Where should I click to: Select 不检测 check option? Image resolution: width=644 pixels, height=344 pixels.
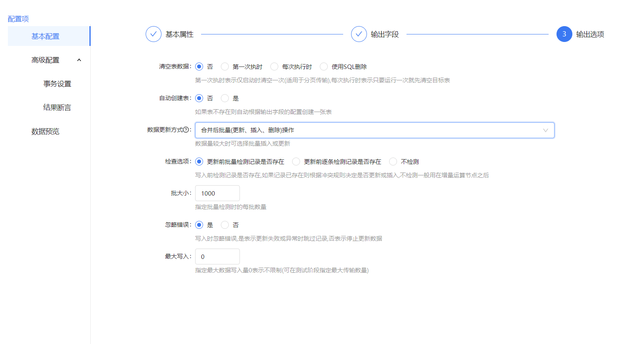pyautogui.click(x=393, y=162)
